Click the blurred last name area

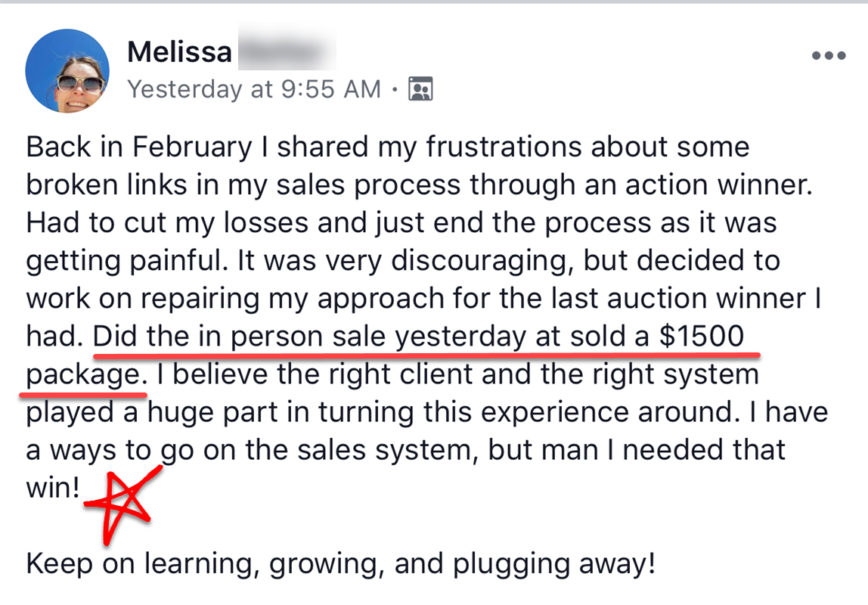287,51
